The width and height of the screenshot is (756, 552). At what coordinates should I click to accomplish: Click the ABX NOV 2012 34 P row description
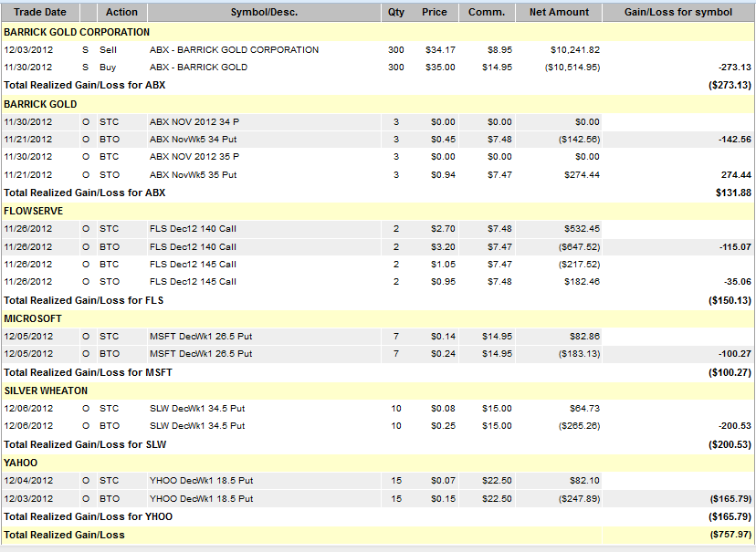tap(194, 122)
